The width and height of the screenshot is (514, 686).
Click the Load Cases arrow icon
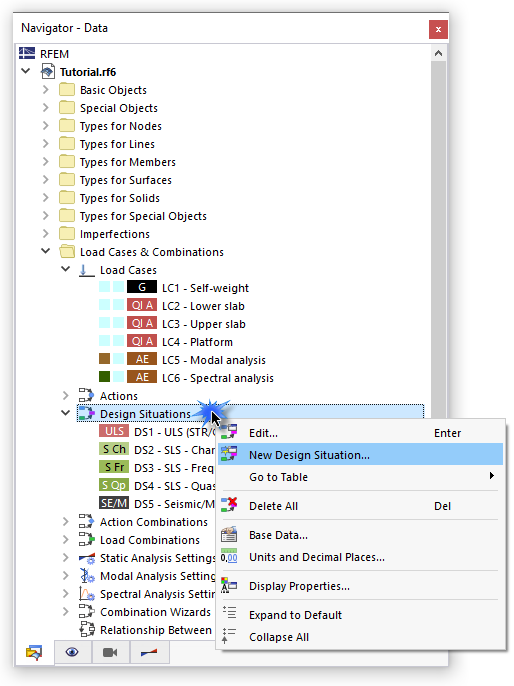point(86,270)
